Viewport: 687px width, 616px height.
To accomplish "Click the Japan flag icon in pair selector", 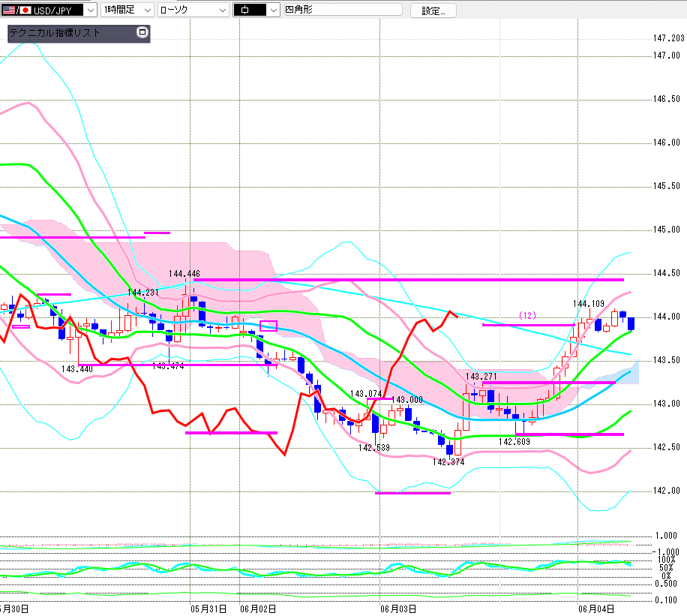I will pos(25,10).
